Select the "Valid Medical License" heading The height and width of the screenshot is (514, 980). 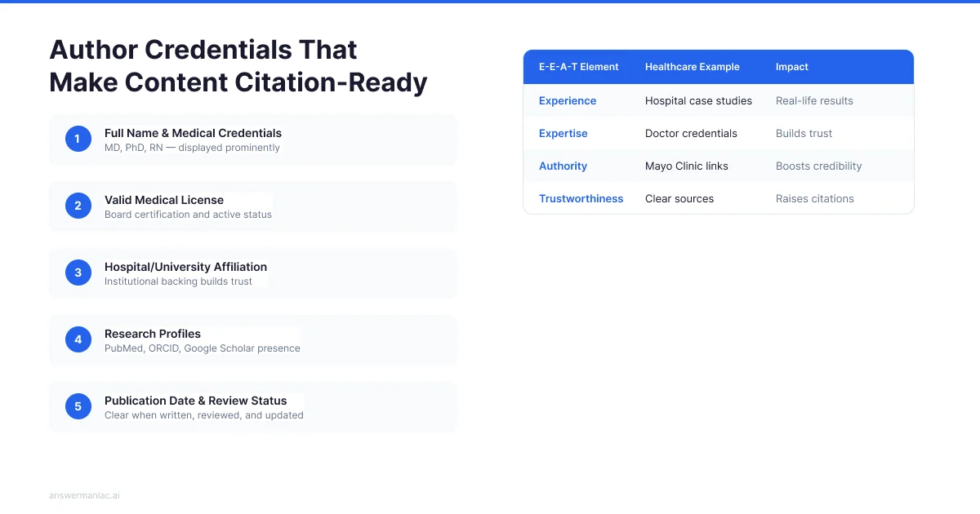(x=164, y=200)
